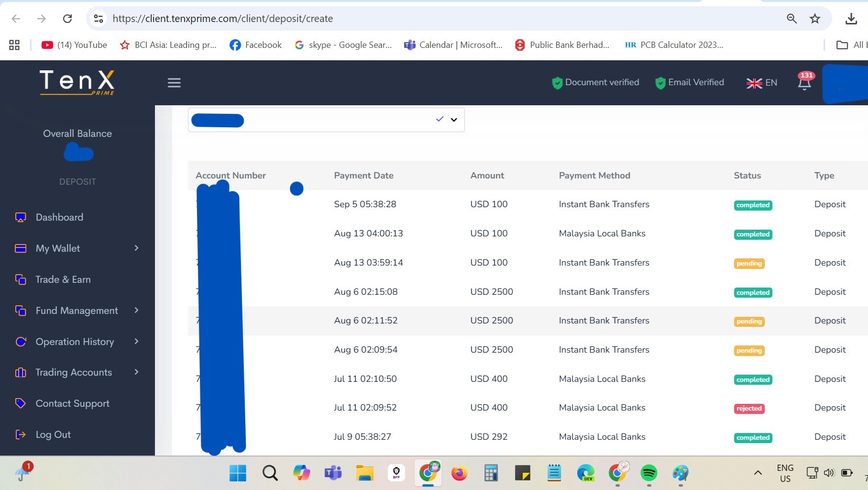Expand the Fund Management submenu
This screenshot has width=868, height=490.
tap(136, 310)
